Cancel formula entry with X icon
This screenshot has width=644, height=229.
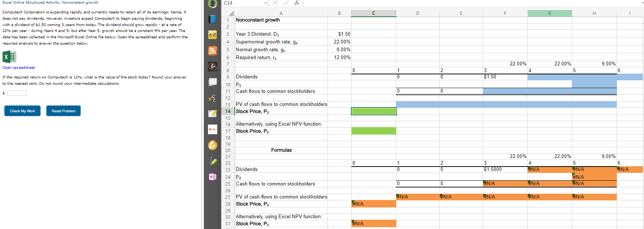(x=275, y=3)
